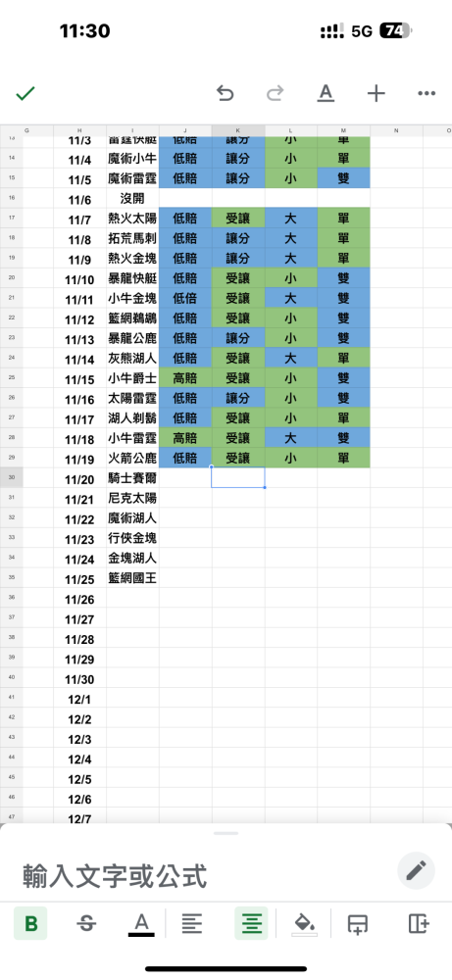Image resolution: width=452 pixels, height=980 pixels.
Task: Select the cell 湖人剃鬍
Action: tap(132, 418)
